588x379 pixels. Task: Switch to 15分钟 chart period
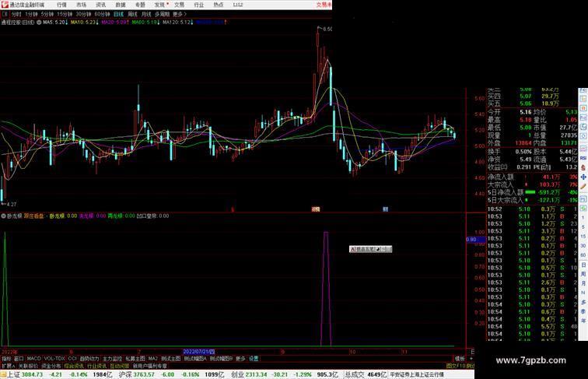click(65, 14)
